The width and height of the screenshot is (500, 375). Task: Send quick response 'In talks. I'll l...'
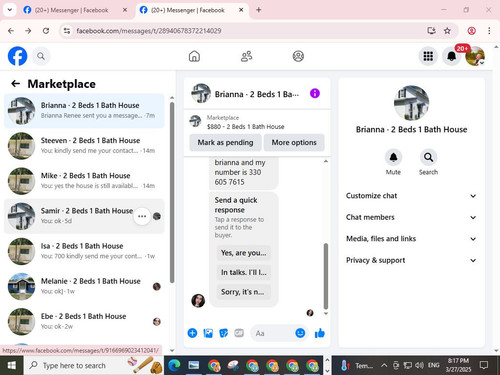pos(244,272)
